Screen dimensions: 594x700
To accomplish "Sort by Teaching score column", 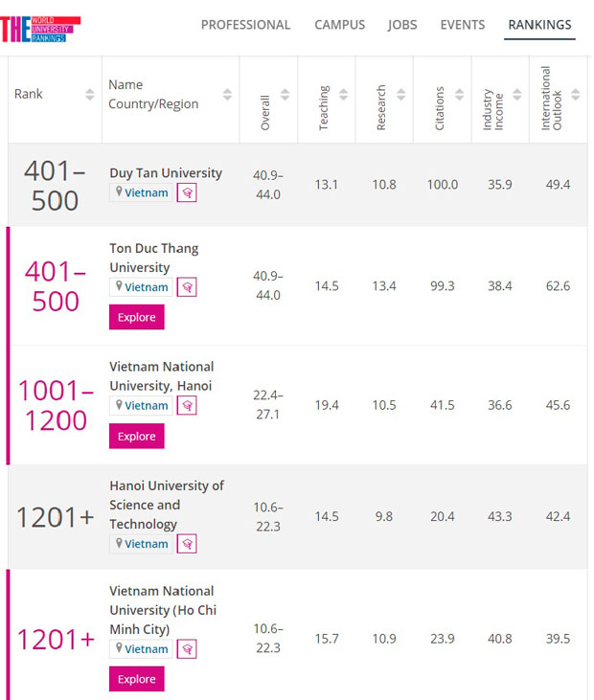I will [x=343, y=95].
